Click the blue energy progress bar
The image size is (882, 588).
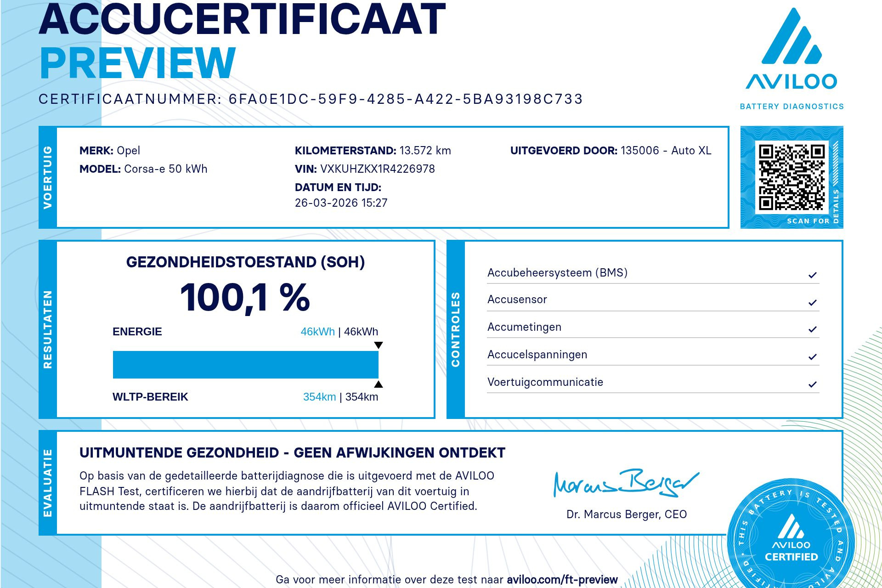(245, 365)
